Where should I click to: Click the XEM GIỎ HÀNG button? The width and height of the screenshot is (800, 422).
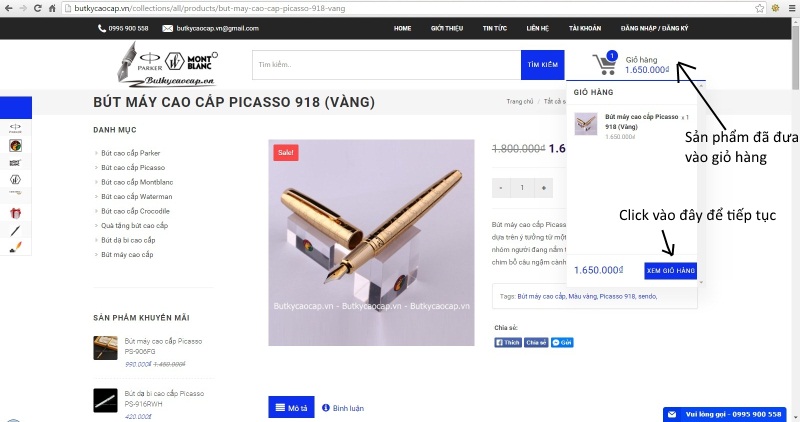coord(670,270)
